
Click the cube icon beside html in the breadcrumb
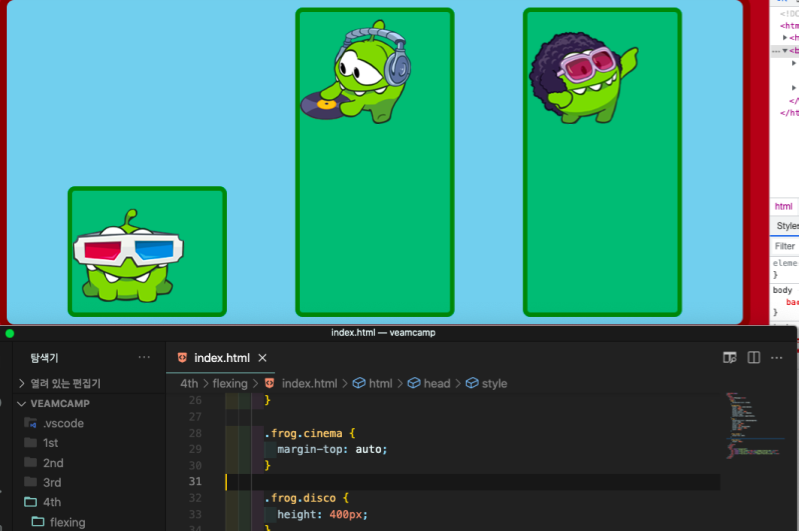click(359, 383)
